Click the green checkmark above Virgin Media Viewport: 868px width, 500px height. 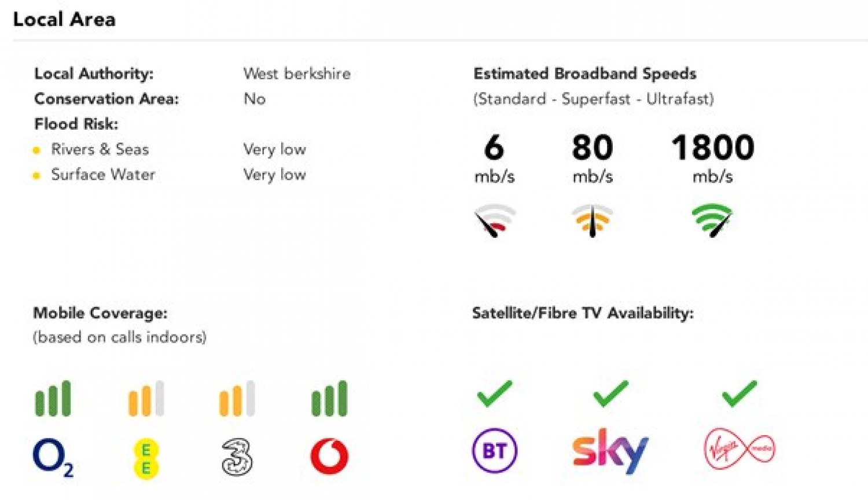tap(740, 394)
